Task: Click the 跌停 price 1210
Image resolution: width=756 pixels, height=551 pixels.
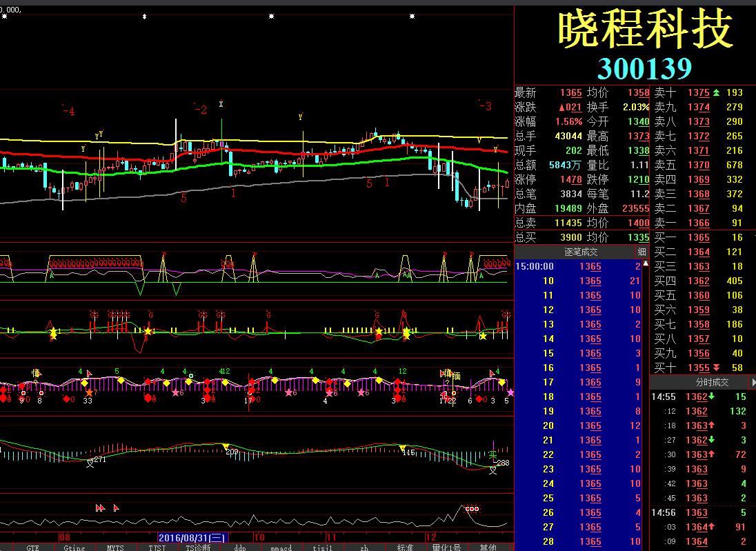Action: tap(638, 179)
